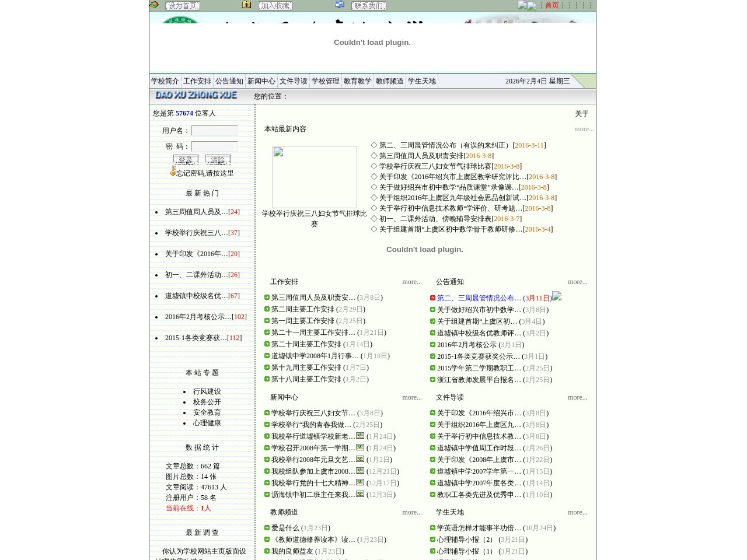Click the 清除 clear button

click(218, 159)
